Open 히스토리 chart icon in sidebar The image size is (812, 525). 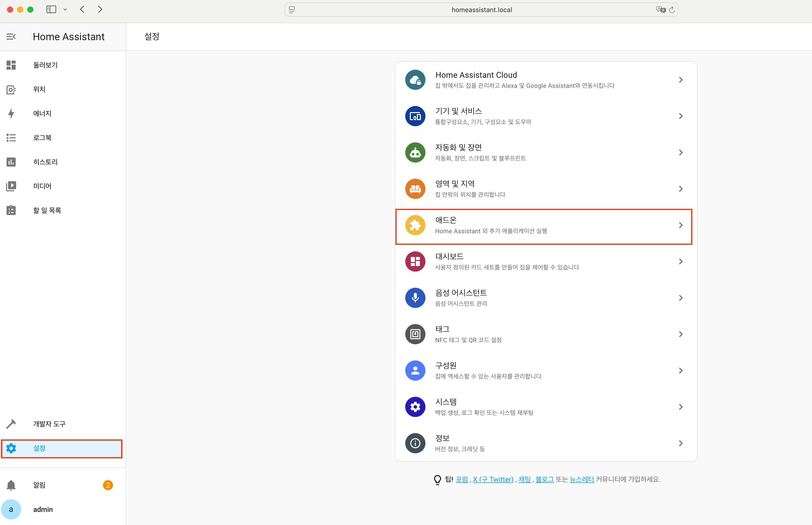[11, 162]
